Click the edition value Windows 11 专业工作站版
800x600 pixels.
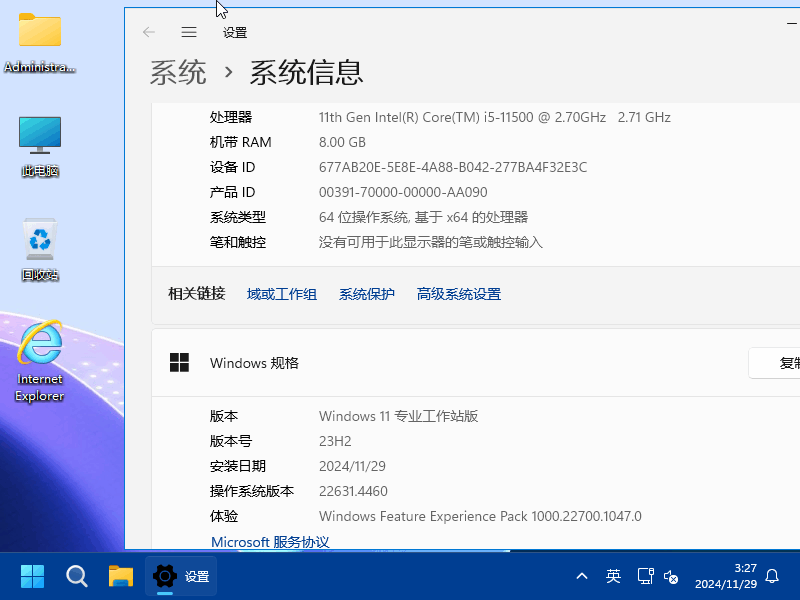tap(398, 416)
